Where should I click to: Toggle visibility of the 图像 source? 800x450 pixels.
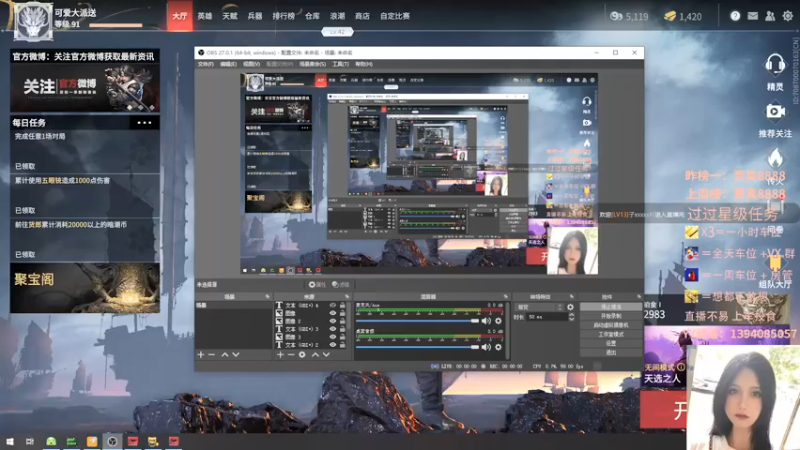point(333,313)
